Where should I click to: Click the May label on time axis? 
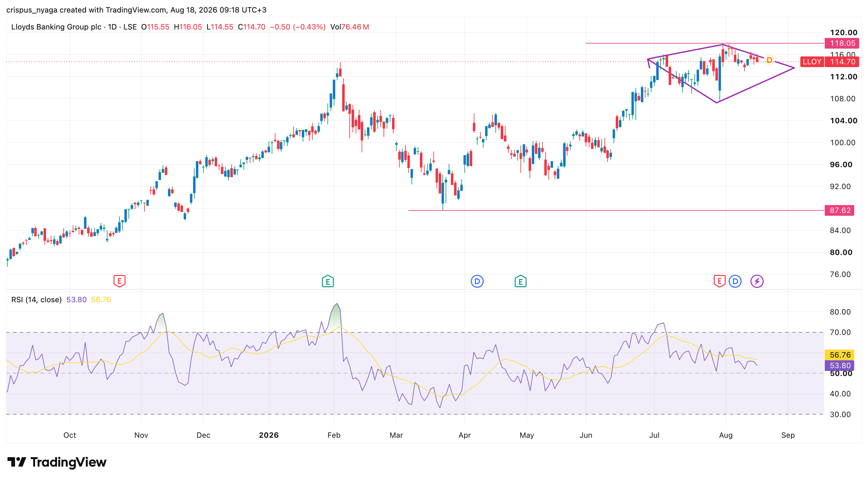pyautogui.click(x=527, y=435)
